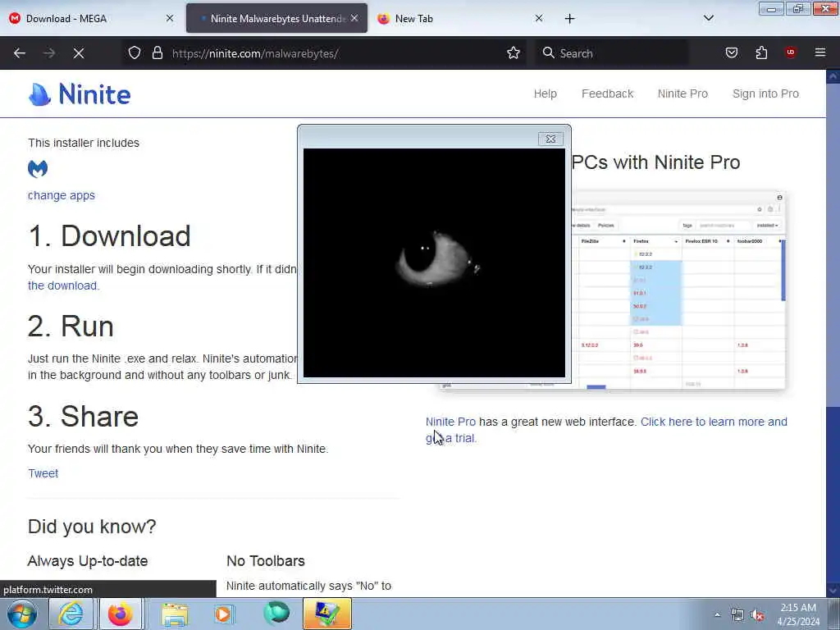Click the retry download link
The height and width of the screenshot is (630, 840).
63,285
